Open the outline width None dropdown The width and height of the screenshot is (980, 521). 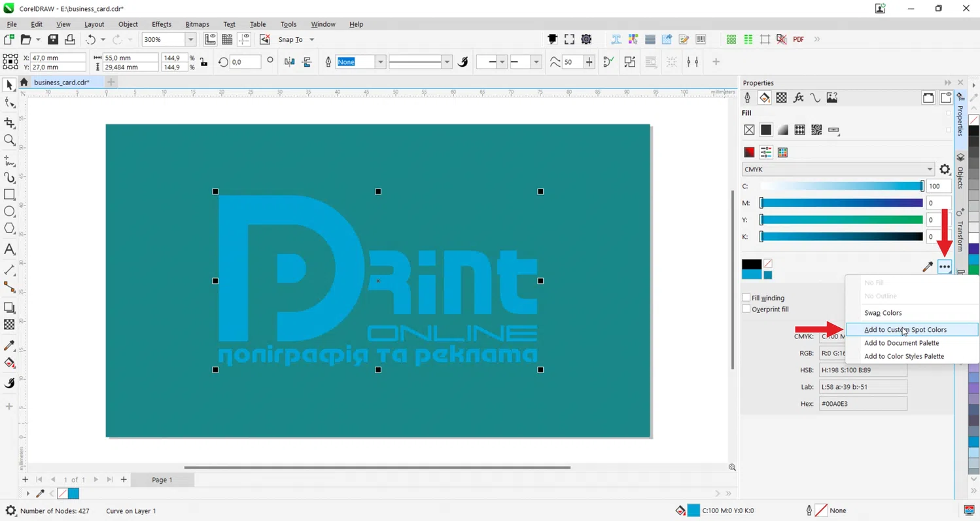(x=379, y=62)
